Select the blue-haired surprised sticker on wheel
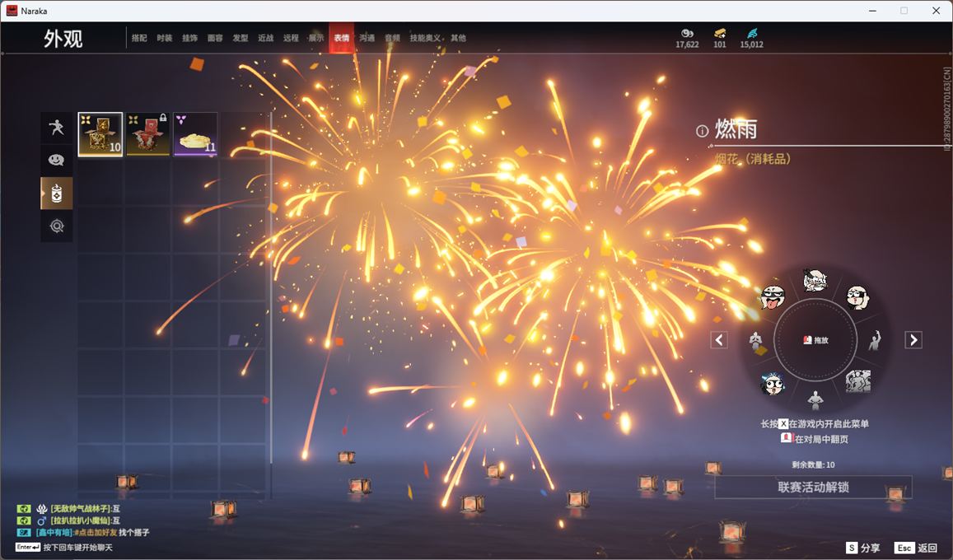The image size is (953, 560). pyautogui.click(x=773, y=383)
